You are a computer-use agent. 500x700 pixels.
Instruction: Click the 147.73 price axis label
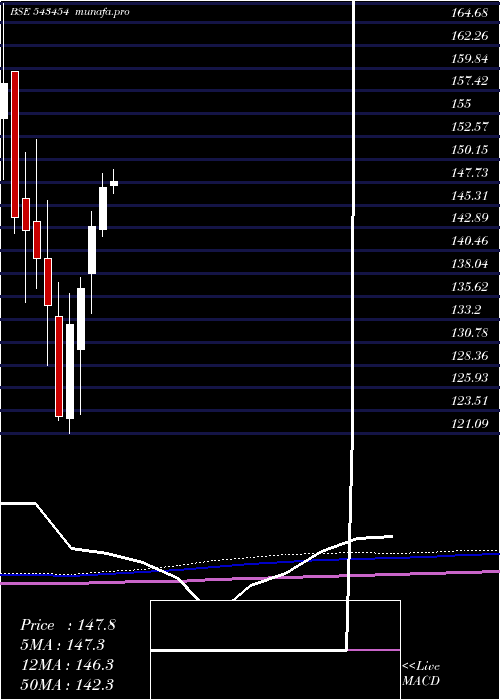(469, 173)
